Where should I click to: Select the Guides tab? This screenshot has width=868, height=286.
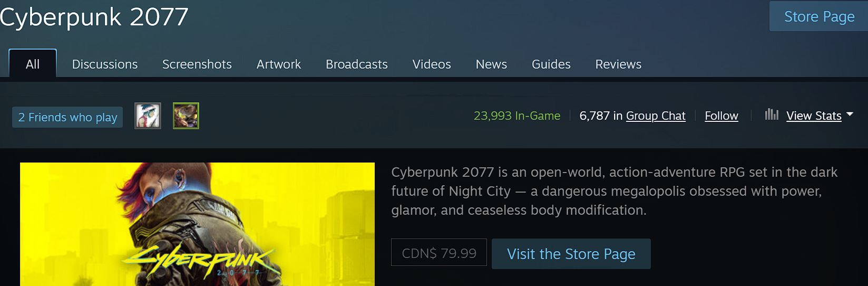pyautogui.click(x=551, y=64)
